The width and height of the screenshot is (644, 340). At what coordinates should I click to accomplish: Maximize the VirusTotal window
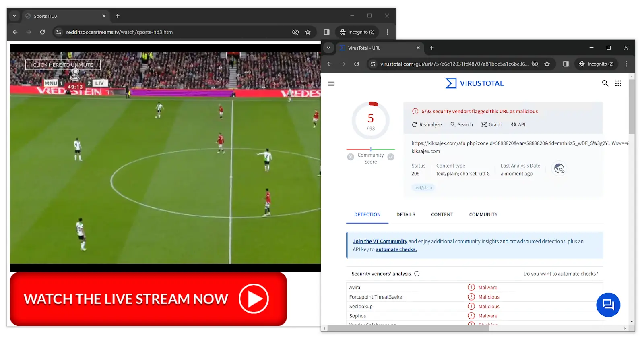click(x=609, y=48)
